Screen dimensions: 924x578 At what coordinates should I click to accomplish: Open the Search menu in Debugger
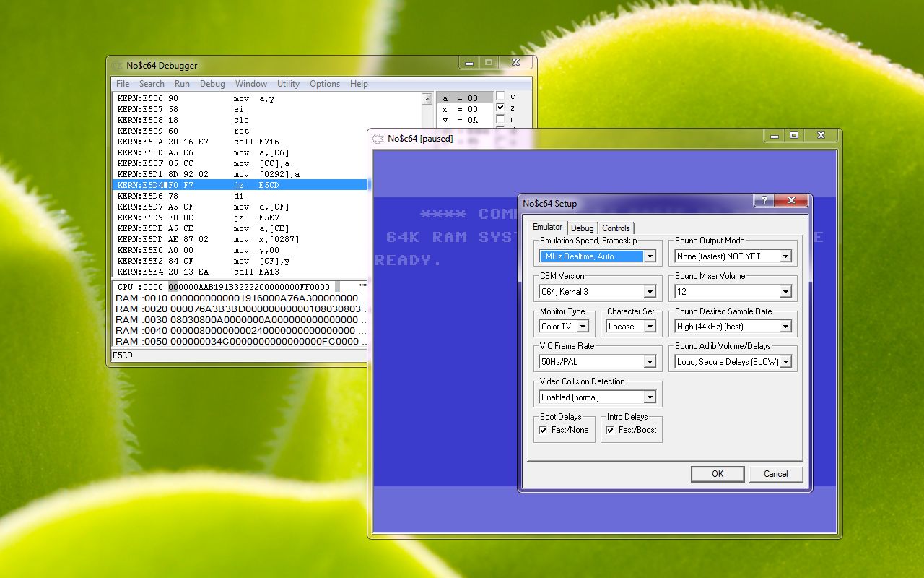click(152, 84)
